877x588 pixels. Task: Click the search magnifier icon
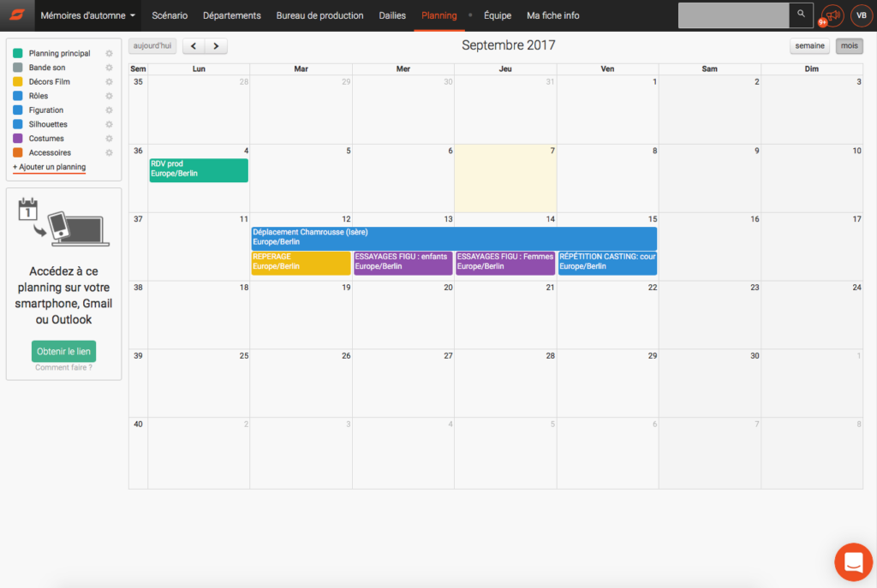tap(801, 15)
